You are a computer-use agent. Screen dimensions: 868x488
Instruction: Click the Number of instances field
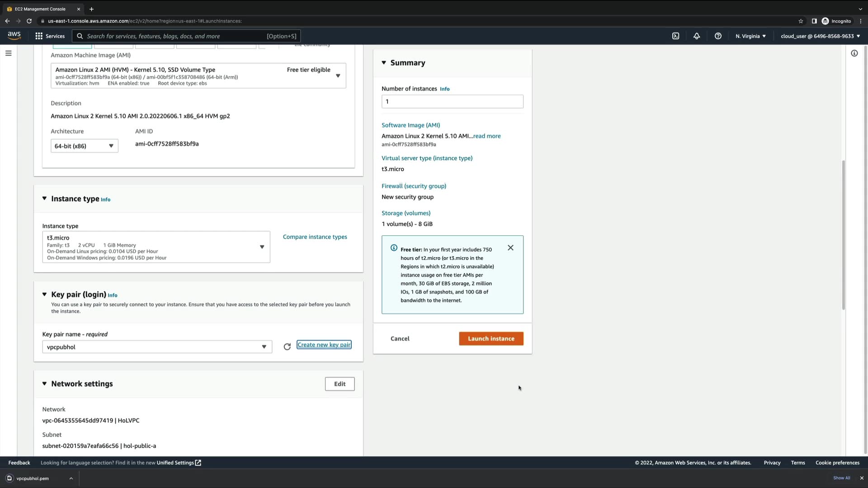(x=452, y=102)
